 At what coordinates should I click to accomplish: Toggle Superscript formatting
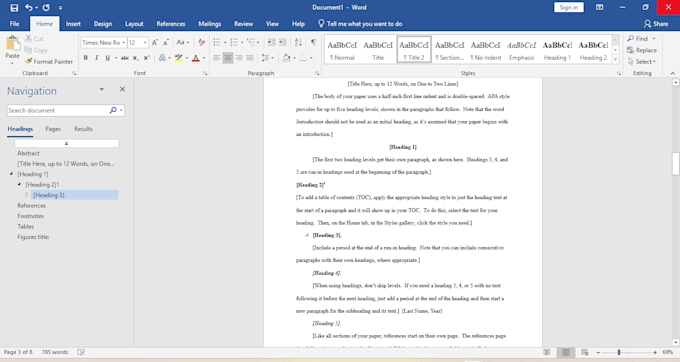coord(147,58)
